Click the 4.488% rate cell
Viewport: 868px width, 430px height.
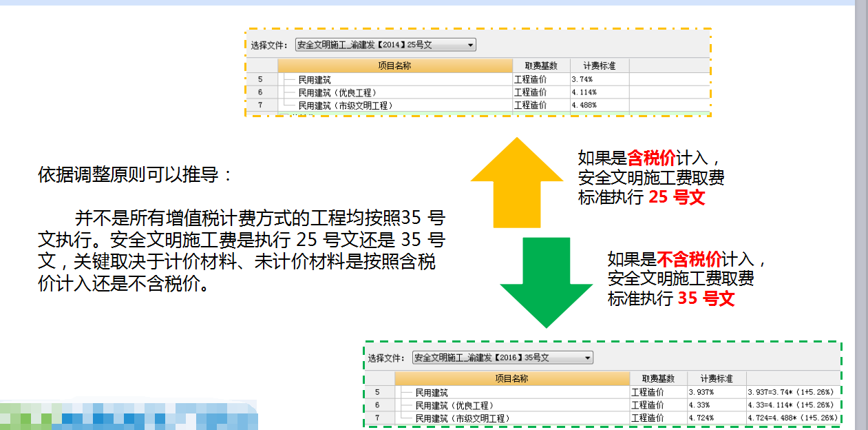tap(599, 105)
